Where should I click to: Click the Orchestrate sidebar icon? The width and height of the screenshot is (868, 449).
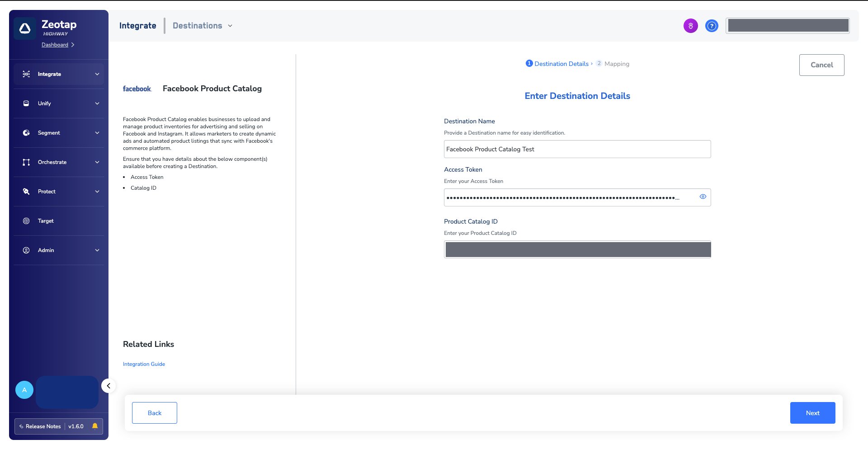26,162
